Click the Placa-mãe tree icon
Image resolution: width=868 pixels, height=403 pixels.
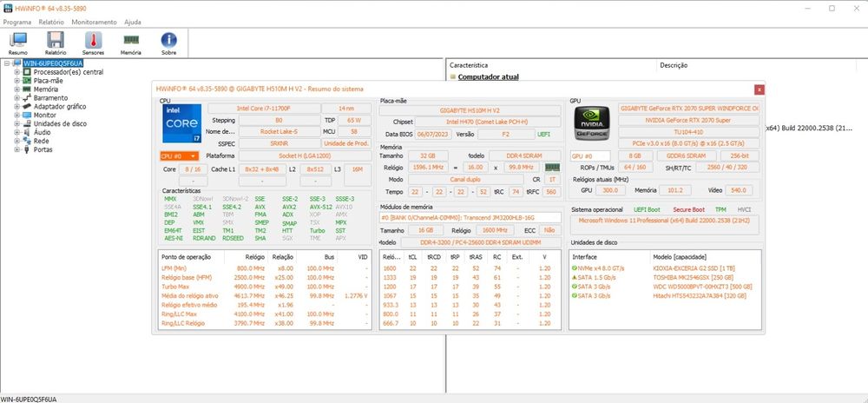27,80
